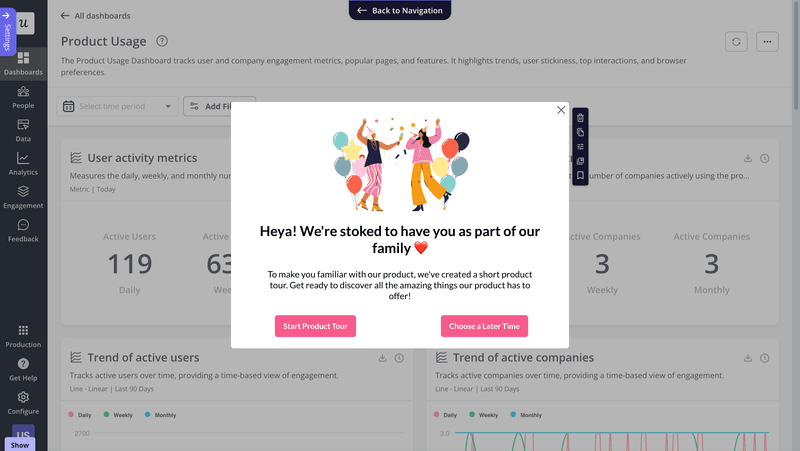Go to Engagement in the sidebar

click(x=23, y=197)
